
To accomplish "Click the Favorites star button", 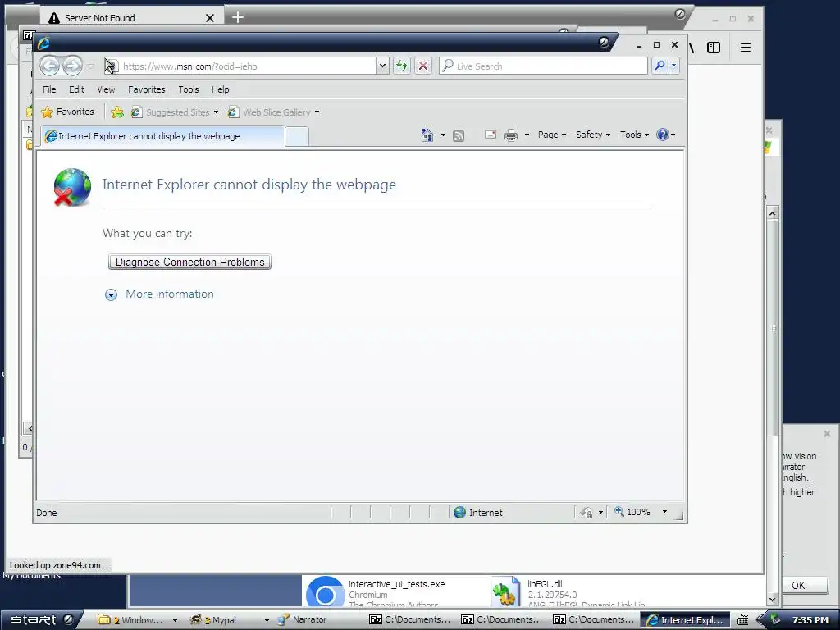I will coord(67,112).
